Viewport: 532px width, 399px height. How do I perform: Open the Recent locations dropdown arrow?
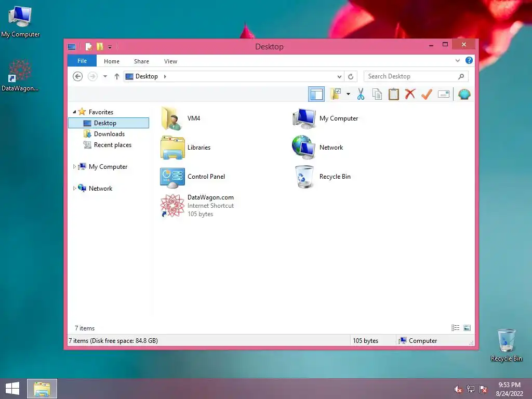click(105, 76)
